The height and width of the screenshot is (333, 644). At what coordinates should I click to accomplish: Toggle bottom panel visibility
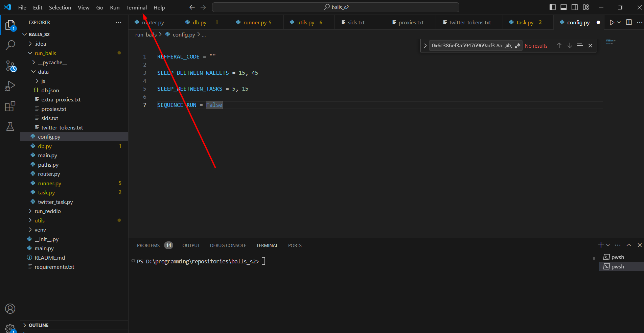(563, 7)
